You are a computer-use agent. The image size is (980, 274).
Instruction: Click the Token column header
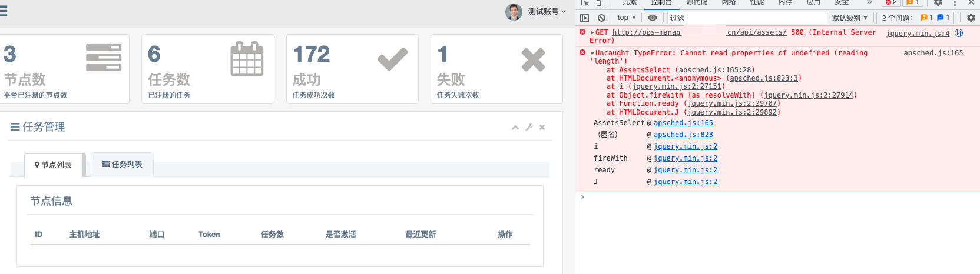(209, 234)
